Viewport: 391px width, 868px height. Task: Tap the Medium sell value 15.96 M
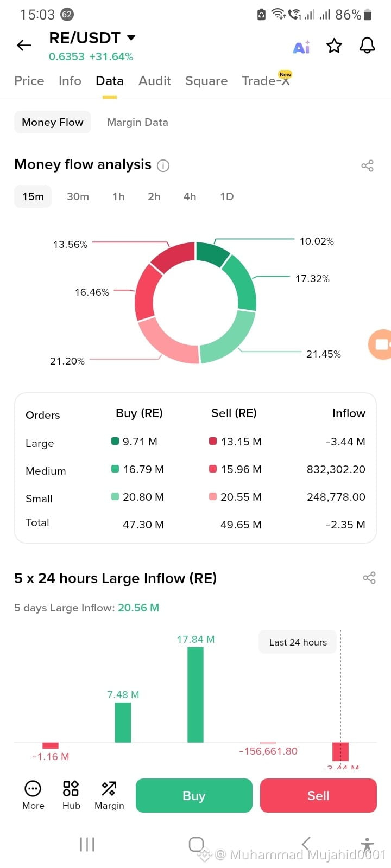coord(241,469)
